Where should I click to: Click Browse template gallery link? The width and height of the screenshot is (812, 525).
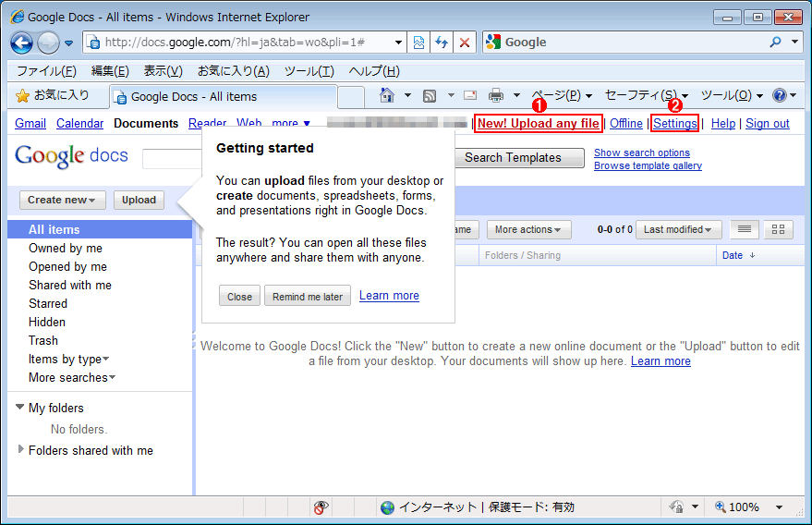coord(648,165)
